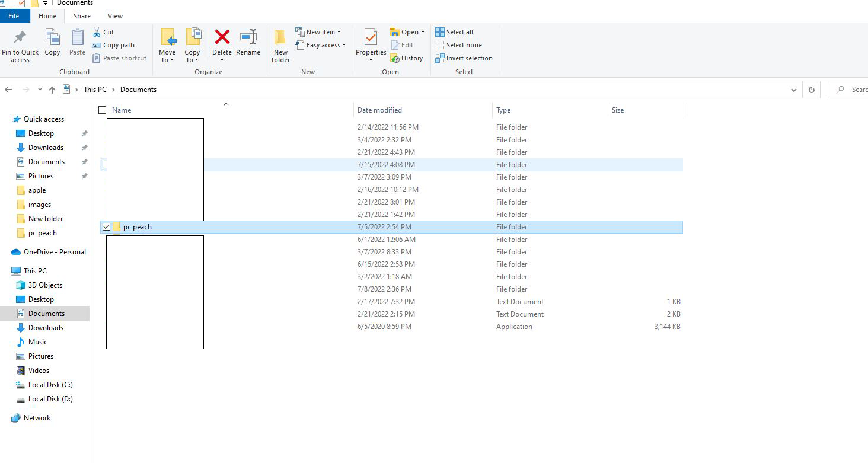Viewport: 868px width, 463px height.
Task: Go up one level with up arrow
Action: (52, 90)
